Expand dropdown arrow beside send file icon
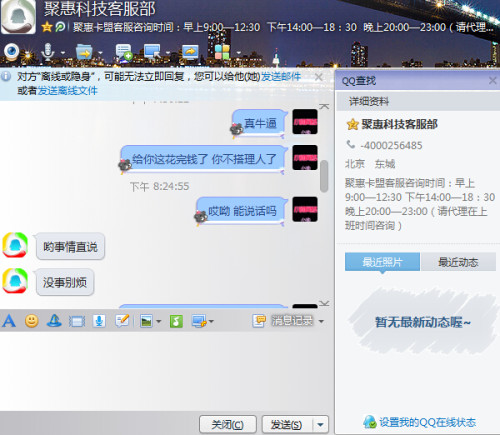500x435 pixels. pyautogui.click(x=100, y=53)
